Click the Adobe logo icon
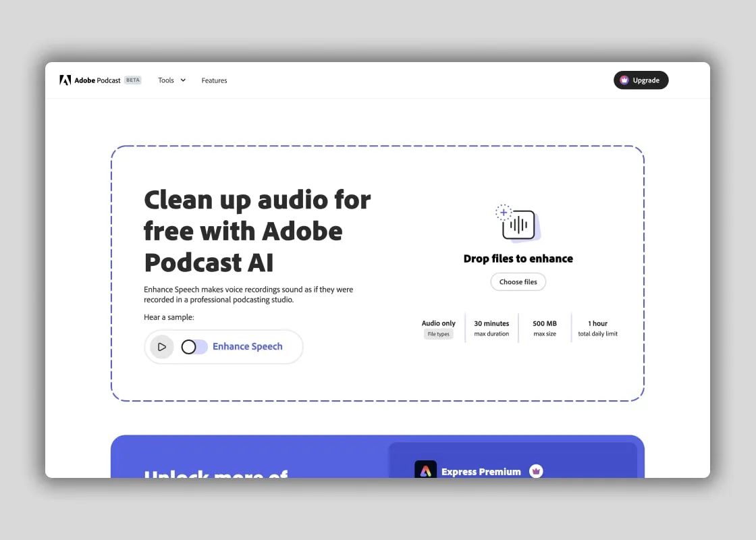Screen dimensions: 756x540 (x=65, y=80)
